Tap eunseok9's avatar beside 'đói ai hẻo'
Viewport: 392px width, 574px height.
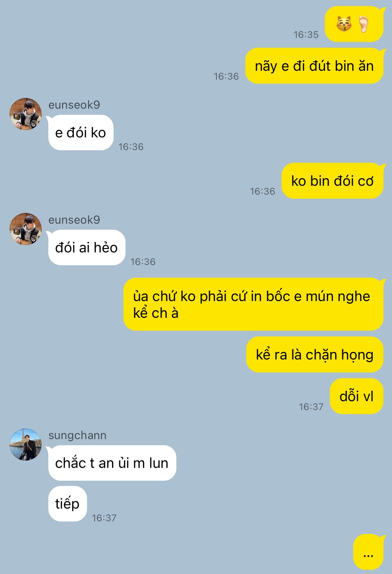26,229
